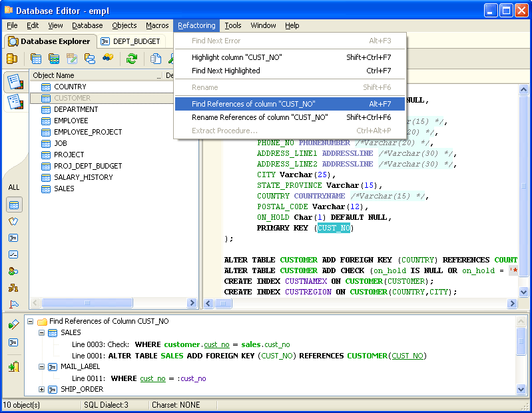The height and width of the screenshot is (413, 532).
Task: Select the Tables filter icon in sidebar
Action: (14, 205)
